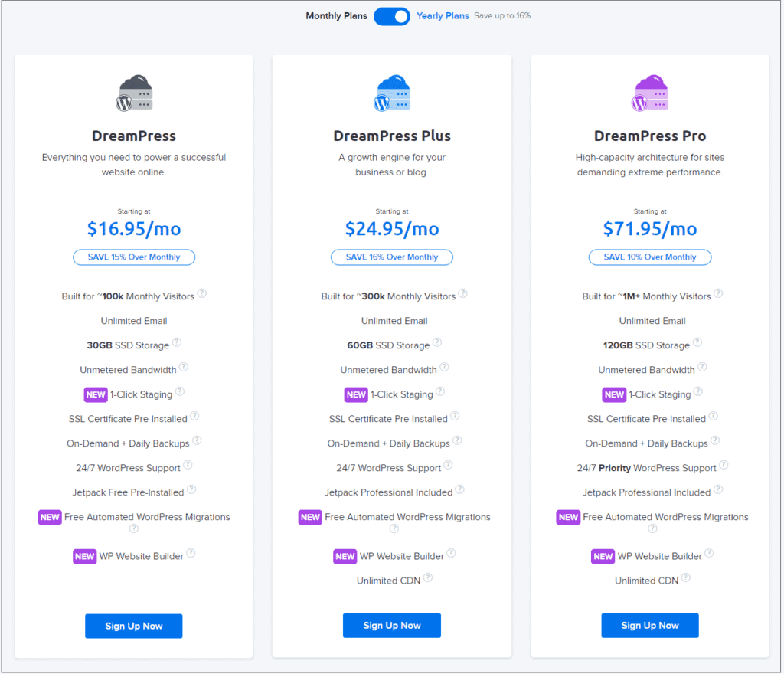Image resolution: width=784 pixels, height=674 pixels.
Task: Open 1-Click Staging help in DreamPress Pro card
Action: (698, 391)
